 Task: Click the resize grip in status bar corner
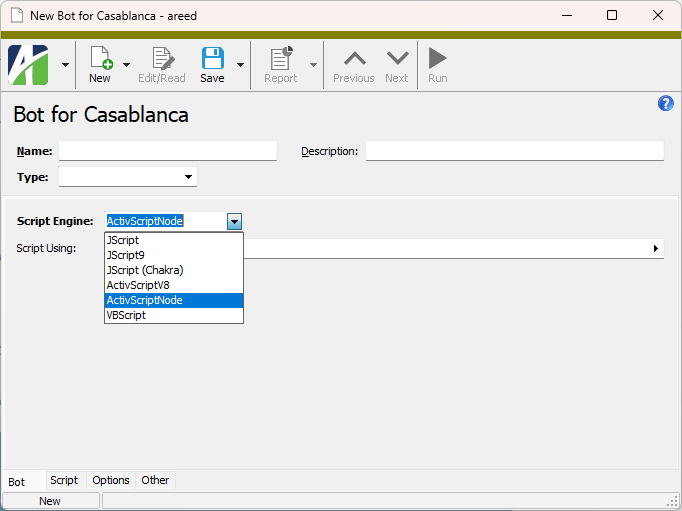[674, 502]
